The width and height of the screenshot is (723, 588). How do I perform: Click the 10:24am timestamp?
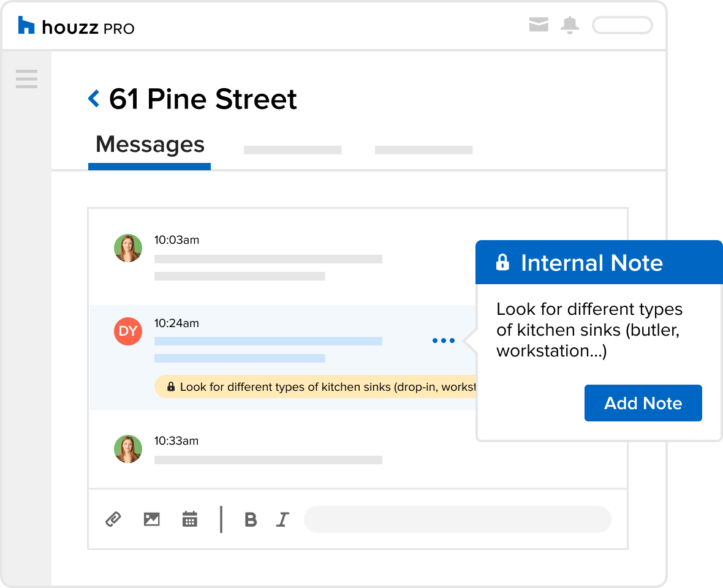pyautogui.click(x=176, y=323)
